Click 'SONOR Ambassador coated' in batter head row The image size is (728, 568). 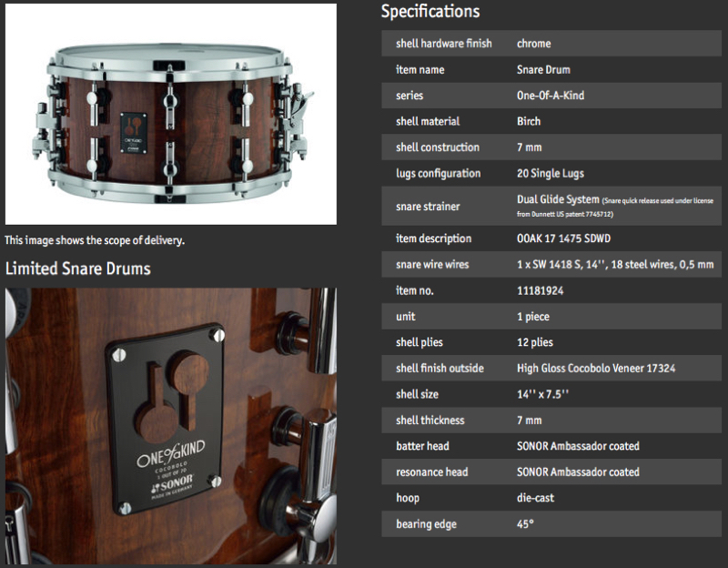(578, 446)
